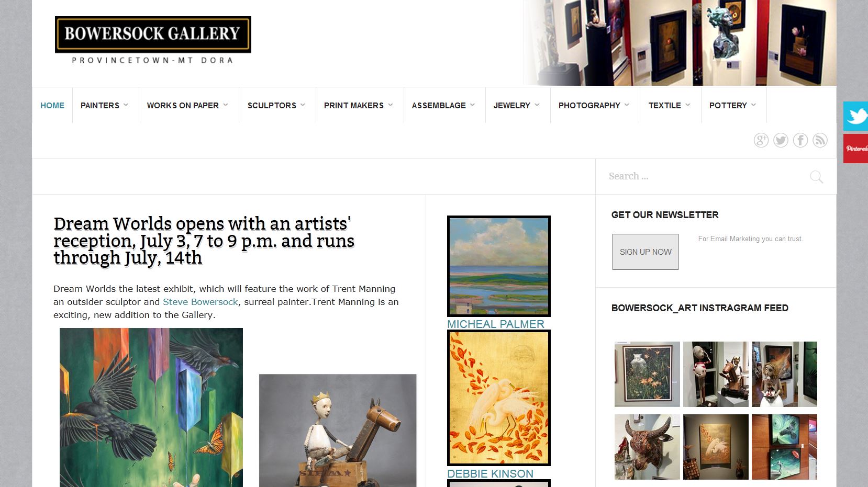This screenshot has height=487, width=868.
Task: Open the RSS feed icon
Action: (820, 140)
